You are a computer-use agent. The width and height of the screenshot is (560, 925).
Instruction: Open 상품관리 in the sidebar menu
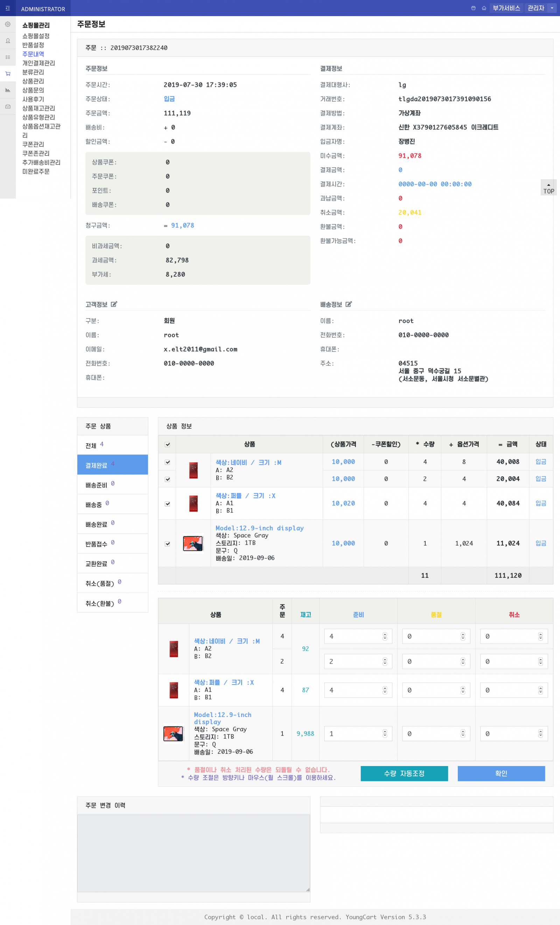(x=33, y=81)
